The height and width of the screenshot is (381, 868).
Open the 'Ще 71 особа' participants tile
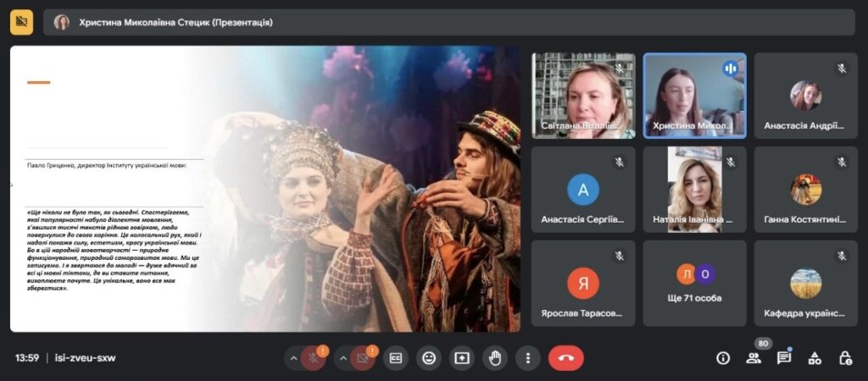[x=694, y=284]
